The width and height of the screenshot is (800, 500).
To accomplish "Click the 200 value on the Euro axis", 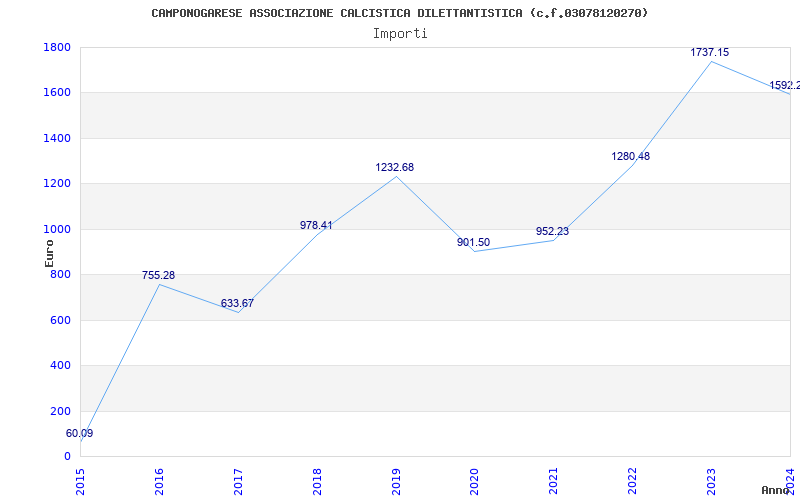I will click(60, 411).
